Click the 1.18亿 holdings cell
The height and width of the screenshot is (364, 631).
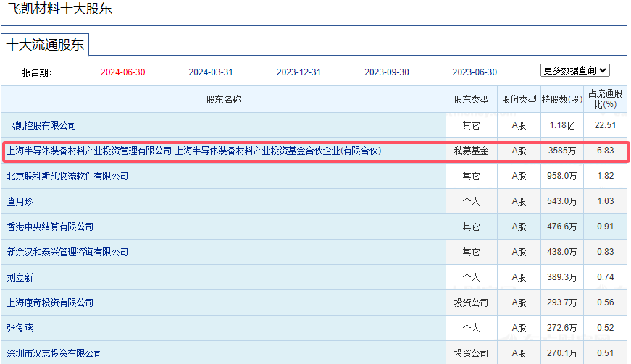click(x=561, y=125)
